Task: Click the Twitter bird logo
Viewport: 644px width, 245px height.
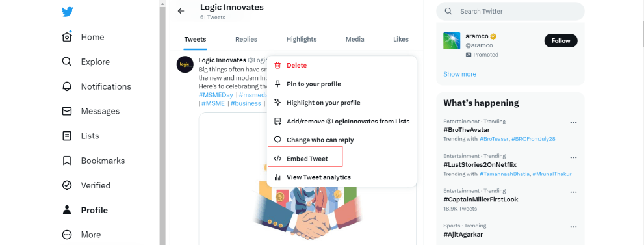Action: point(68,12)
